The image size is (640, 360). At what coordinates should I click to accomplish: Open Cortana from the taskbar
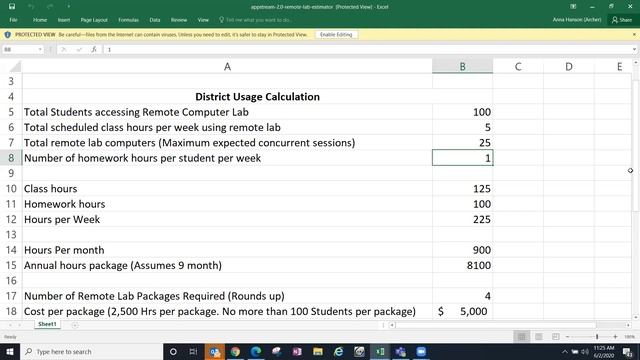[x=173, y=351]
